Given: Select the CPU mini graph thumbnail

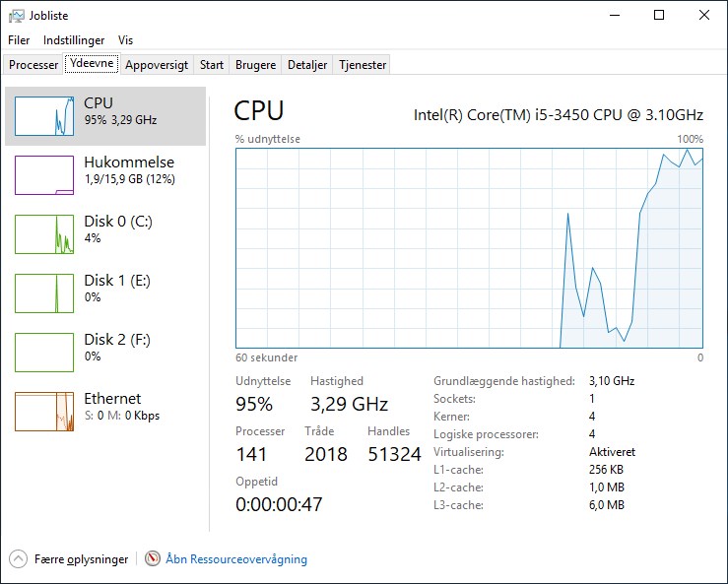Looking at the screenshot, I should tap(44, 116).
